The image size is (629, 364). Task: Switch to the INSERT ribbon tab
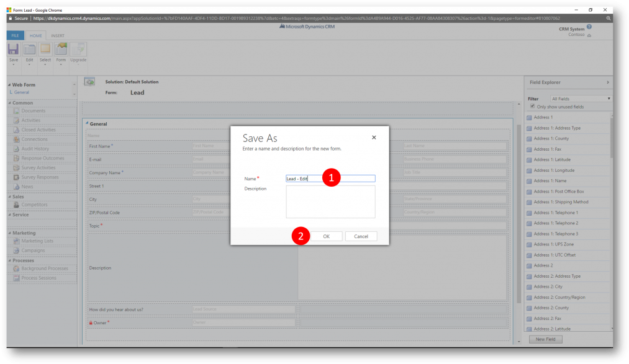[x=57, y=35]
